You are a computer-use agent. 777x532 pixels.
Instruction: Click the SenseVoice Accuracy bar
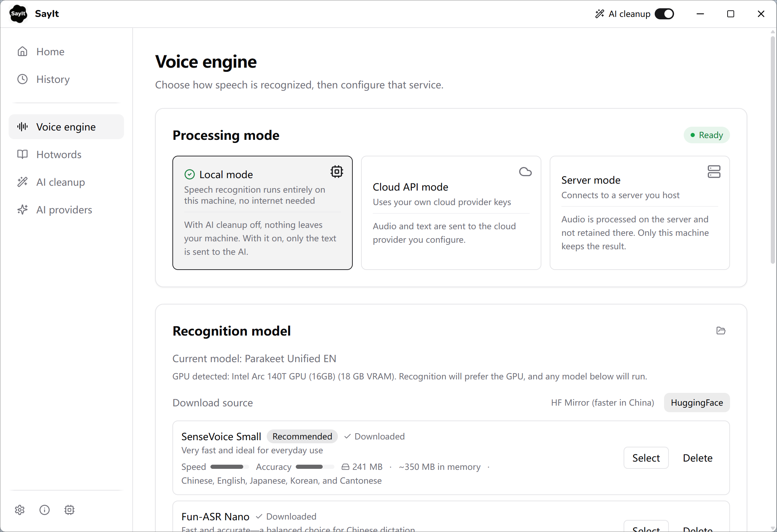tap(315, 467)
